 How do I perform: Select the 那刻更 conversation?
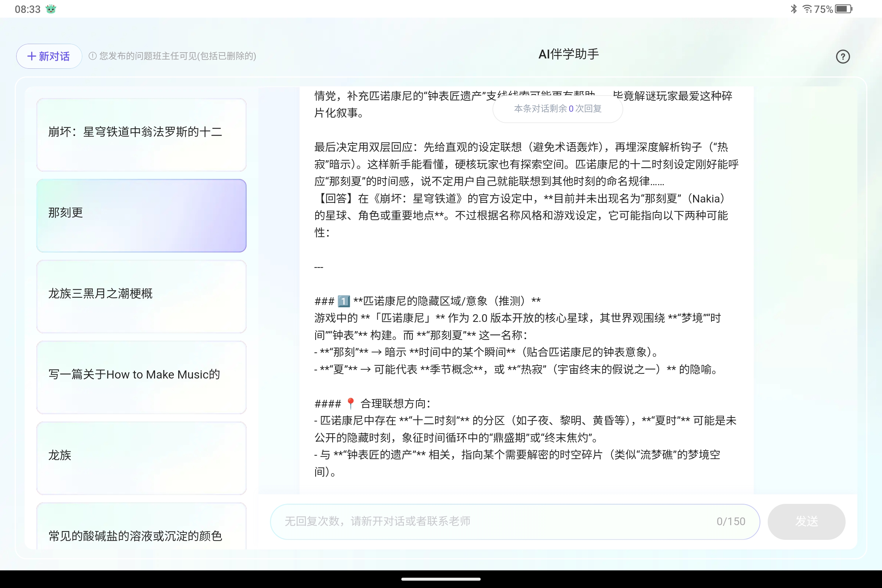[x=141, y=216]
